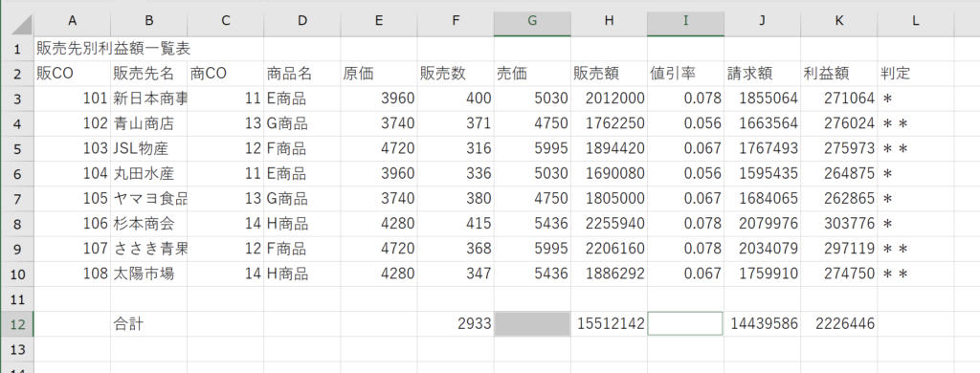Select cell JSL物産
The height and width of the screenshot is (373, 980).
[x=148, y=148]
